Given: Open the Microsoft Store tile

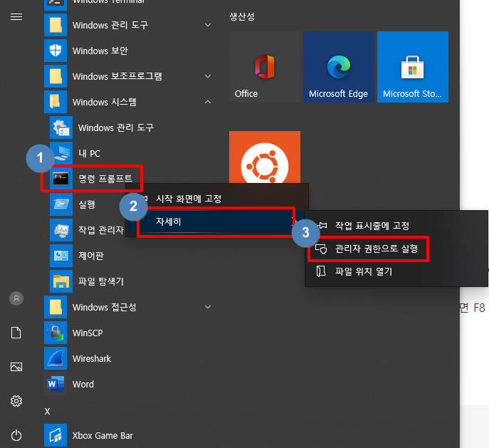Looking at the screenshot, I should click(x=413, y=67).
